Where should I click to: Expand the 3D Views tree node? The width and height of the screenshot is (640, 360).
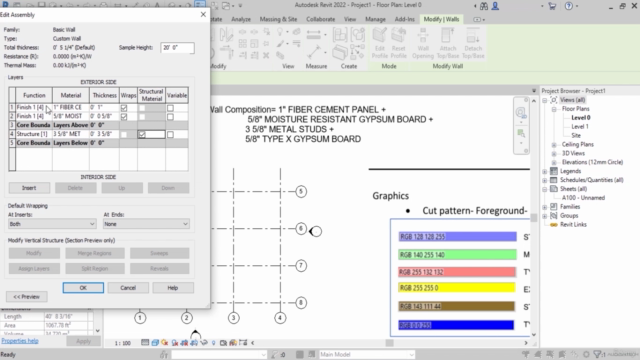[554, 153]
